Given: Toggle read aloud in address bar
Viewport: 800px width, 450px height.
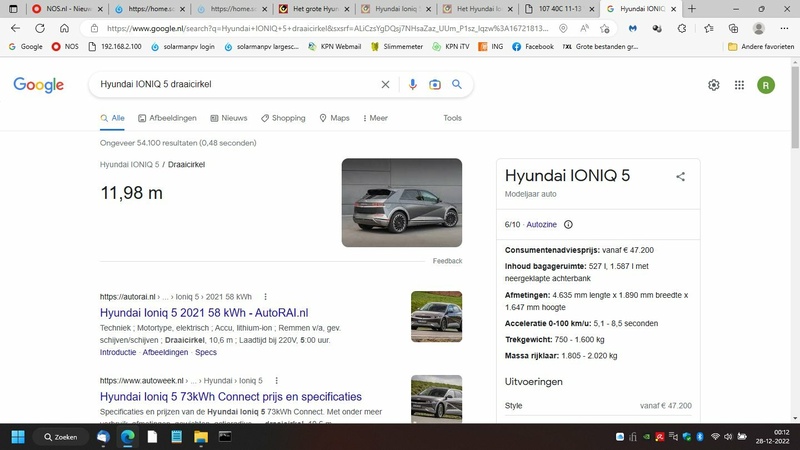Looking at the screenshot, I should pyautogui.click(x=584, y=29).
